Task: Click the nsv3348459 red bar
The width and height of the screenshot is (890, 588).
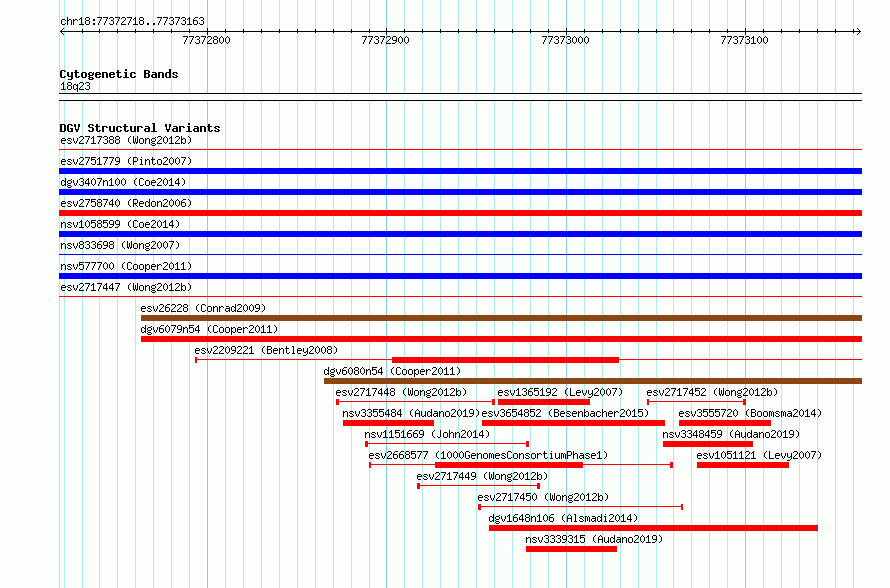Action: [x=708, y=444]
